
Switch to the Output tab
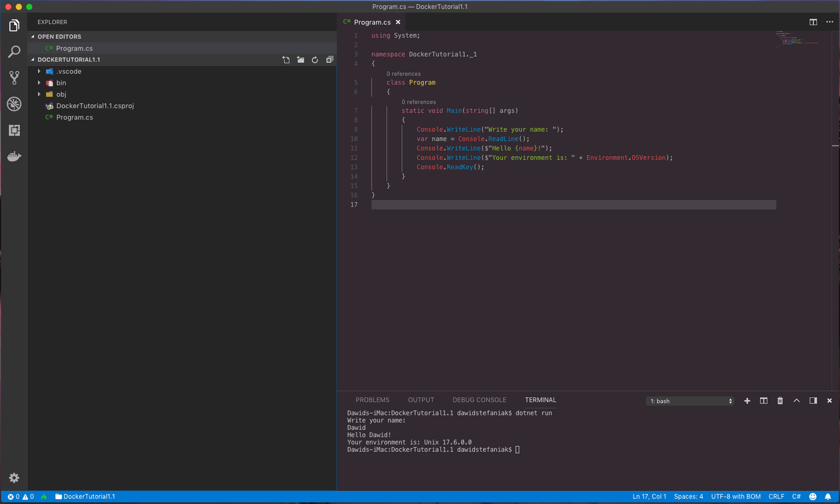421,400
